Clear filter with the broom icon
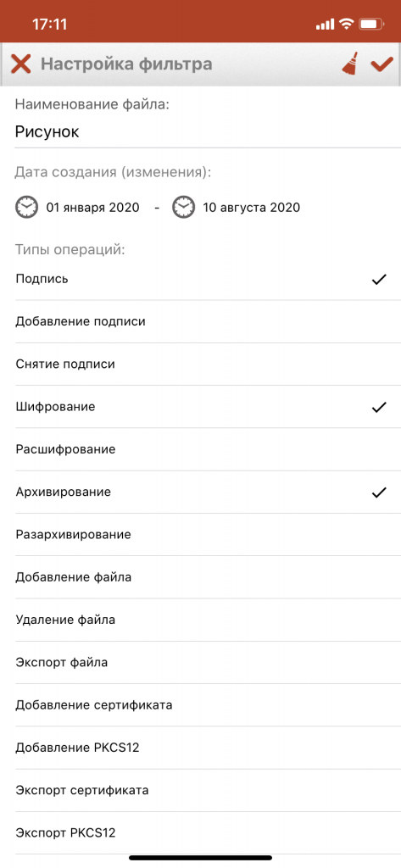Viewport: 401px width, 868px height. click(350, 64)
